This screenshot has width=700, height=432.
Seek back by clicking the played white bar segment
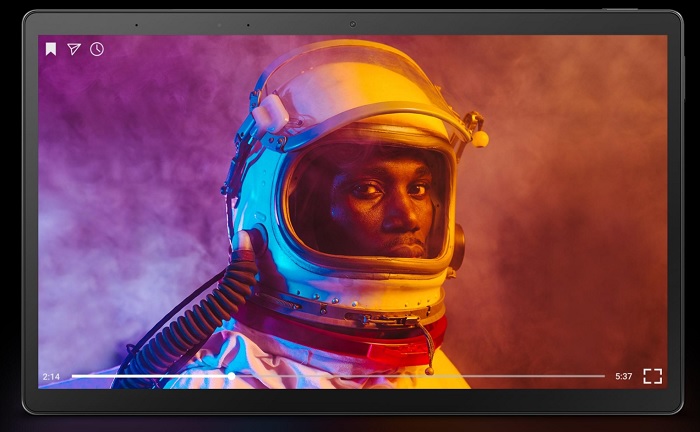tap(150, 376)
